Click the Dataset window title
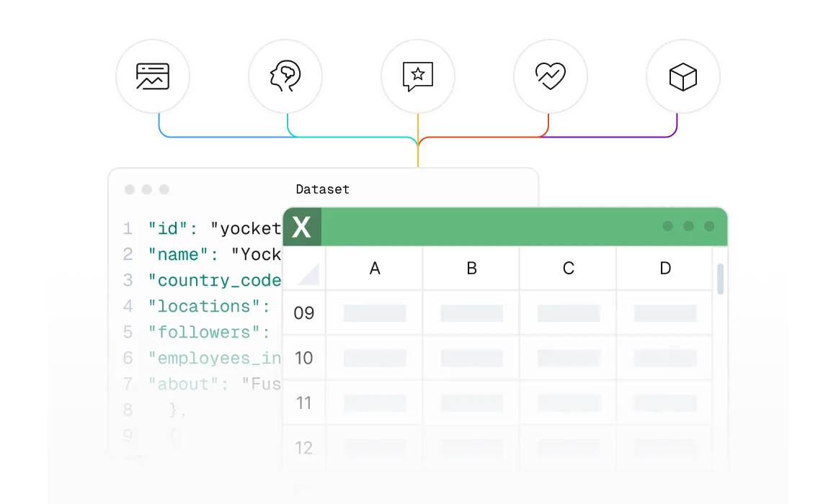The height and width of the screenshot is (504, 836). (322, 189)
